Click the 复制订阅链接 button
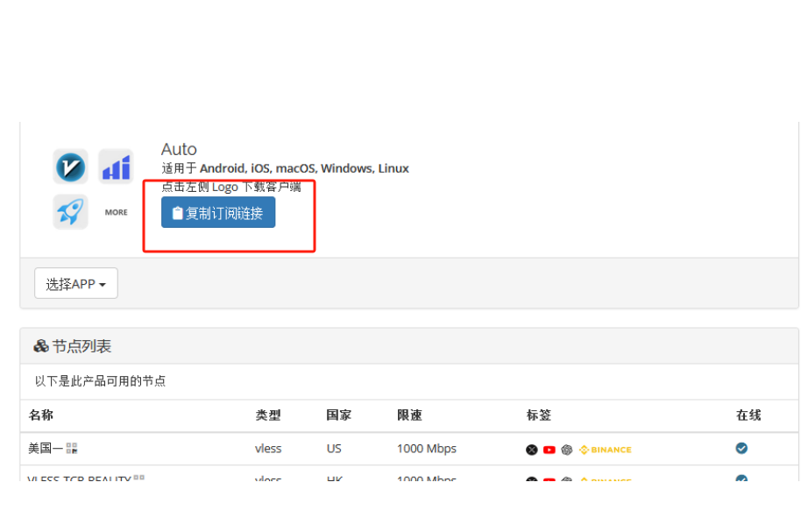This screenshot has width=808, height=532. [218, 212]
